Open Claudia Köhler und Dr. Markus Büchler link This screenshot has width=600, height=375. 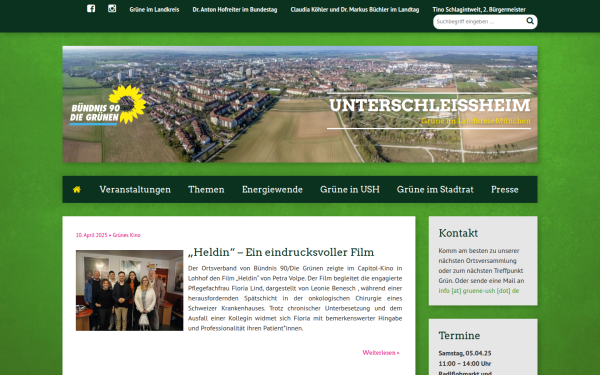pos(355,10)
